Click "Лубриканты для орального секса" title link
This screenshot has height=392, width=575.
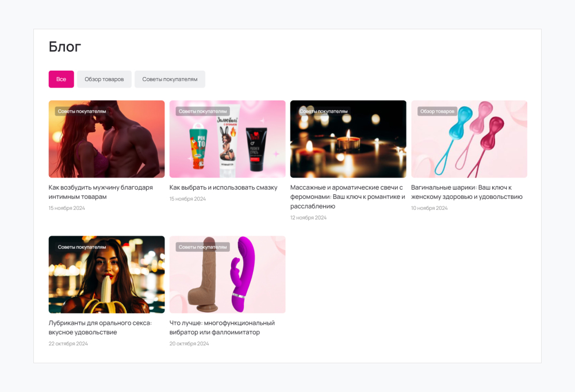pyautogui.click(x=100, y=328)
